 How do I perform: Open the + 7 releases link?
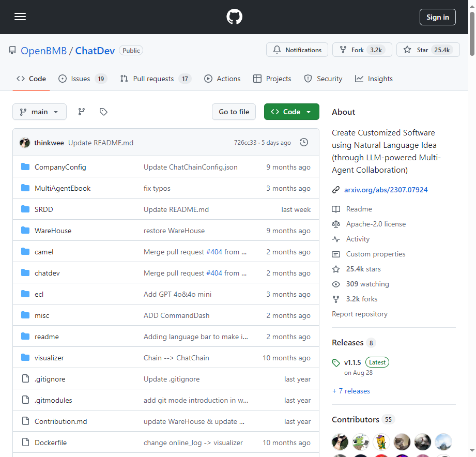tap(351, 391)
